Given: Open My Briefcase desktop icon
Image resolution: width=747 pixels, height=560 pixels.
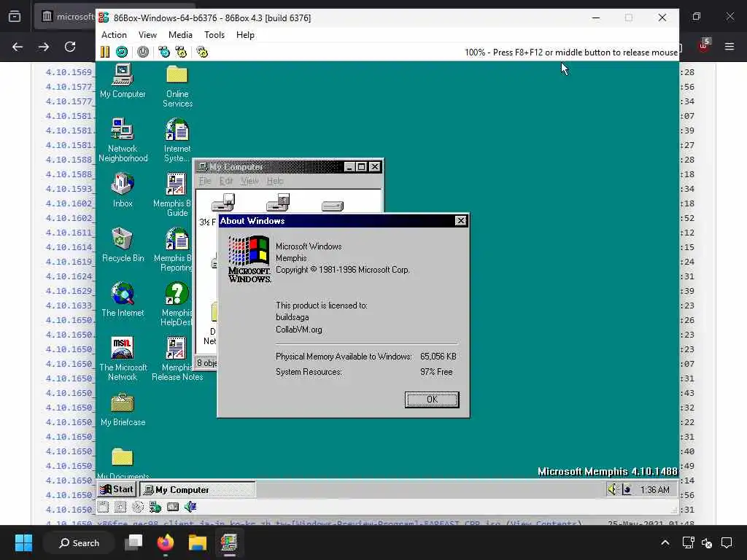Looking at the screenshot, I should pos(123,410).
